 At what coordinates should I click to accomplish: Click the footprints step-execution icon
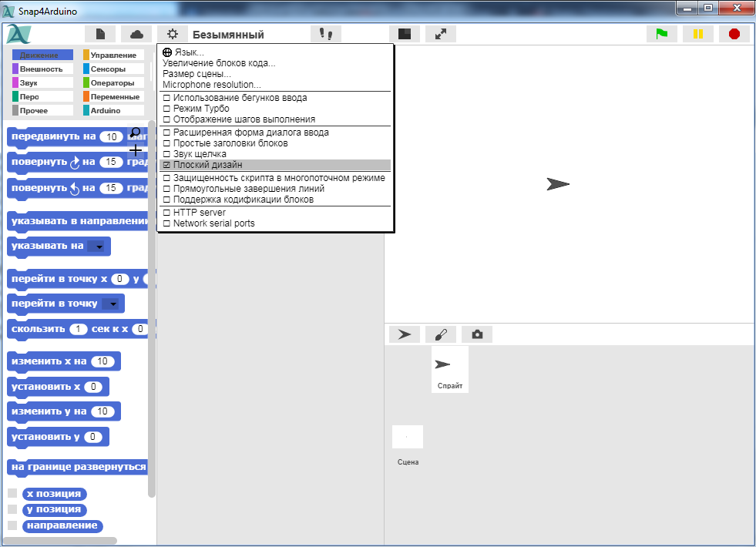pyautogui.click(x=326, y=34)
